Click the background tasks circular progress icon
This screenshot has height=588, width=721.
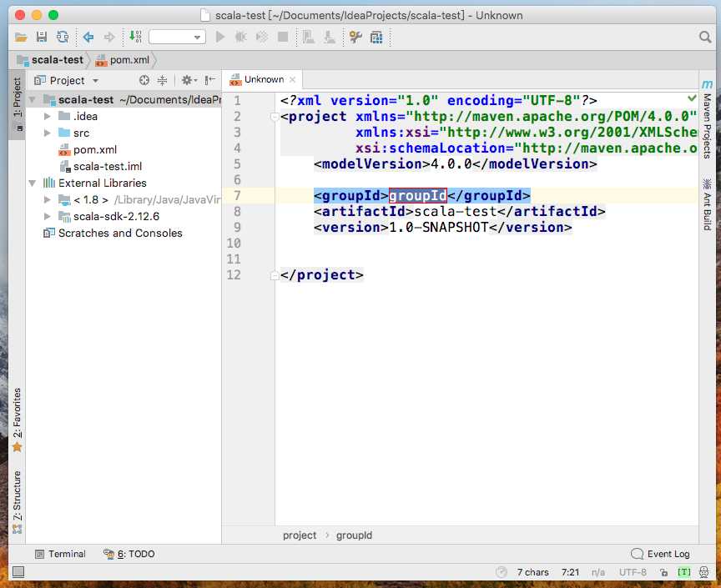(x=502, y=572)
